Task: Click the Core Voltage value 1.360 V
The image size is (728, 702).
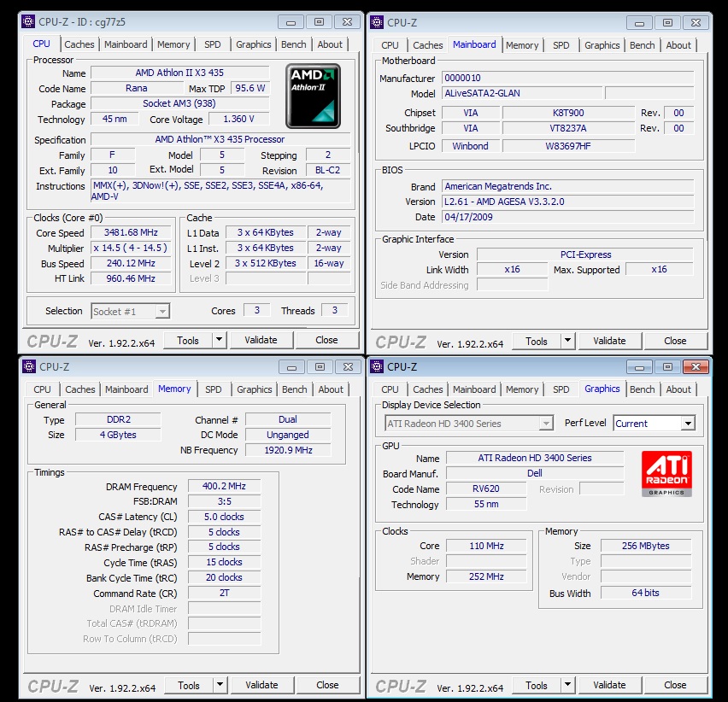Action: click(238, 119)
